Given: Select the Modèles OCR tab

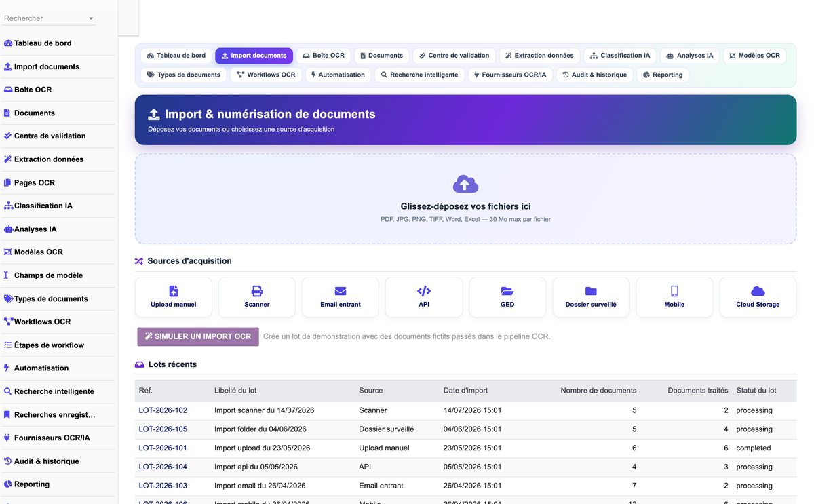Looking at the screenshot, I should coord(754,56).
